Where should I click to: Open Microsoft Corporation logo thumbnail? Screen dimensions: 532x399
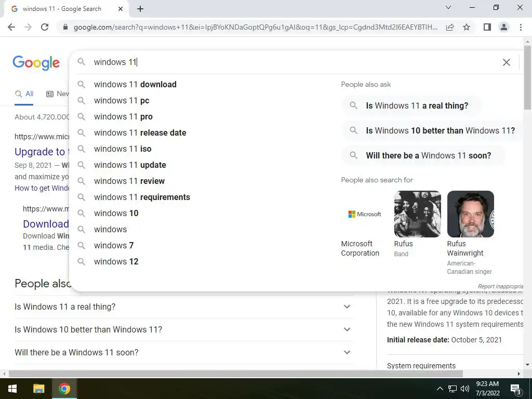pos(364,214)
